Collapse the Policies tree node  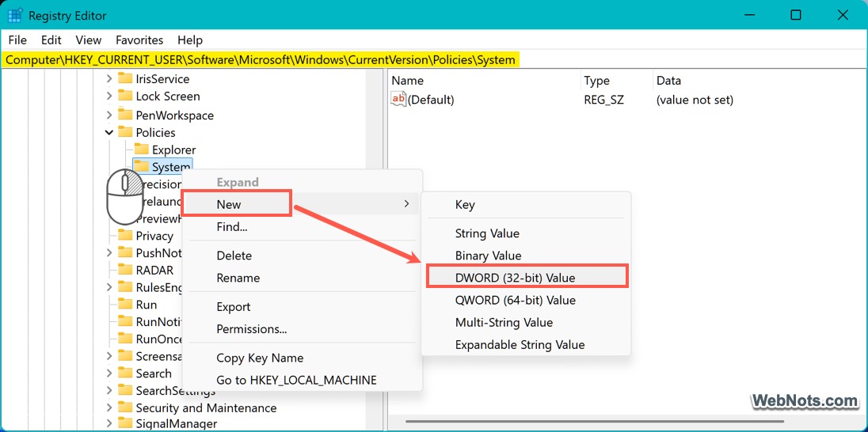109,132
